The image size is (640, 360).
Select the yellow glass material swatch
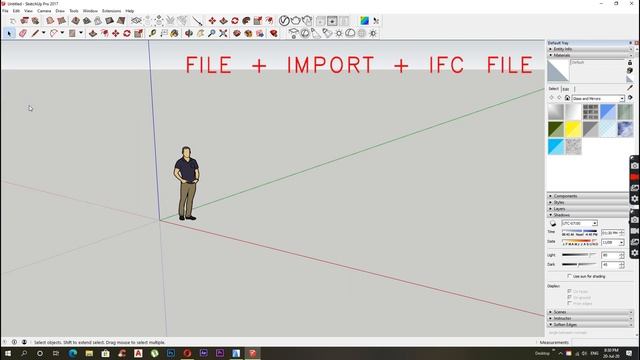(573, 129)
